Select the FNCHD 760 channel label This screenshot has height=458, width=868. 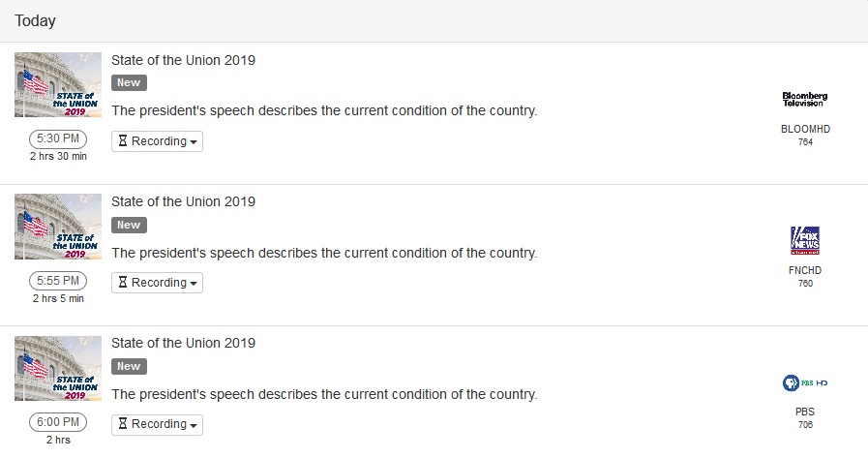point(805,276)
